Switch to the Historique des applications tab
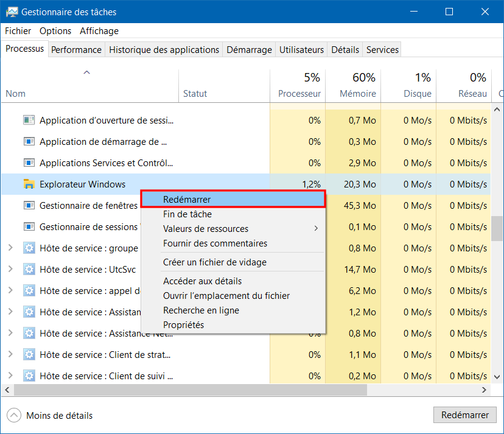The height and width of the screenshot is (434, 504). [164, 50]
